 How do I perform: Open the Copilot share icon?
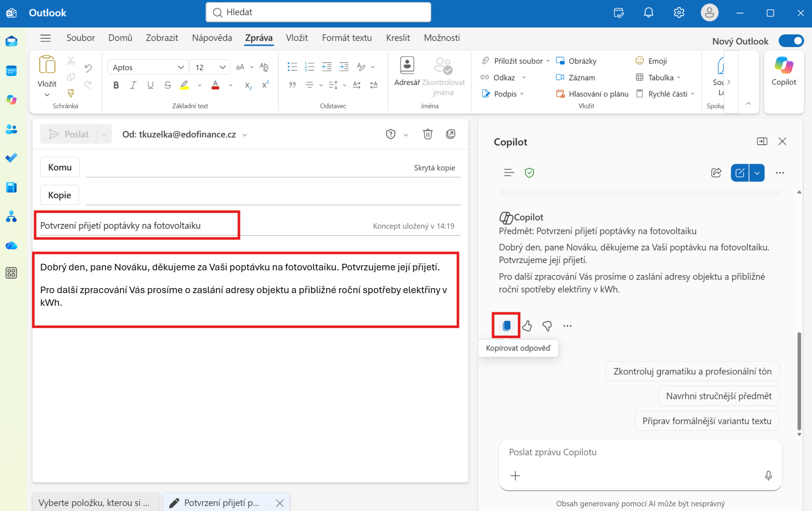[x=716, y=173]
